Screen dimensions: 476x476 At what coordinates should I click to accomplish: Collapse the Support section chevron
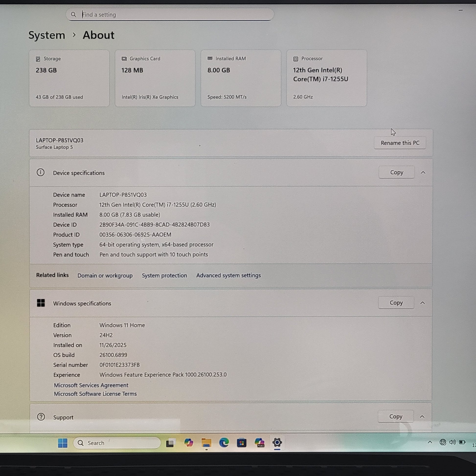click(422, 417)
